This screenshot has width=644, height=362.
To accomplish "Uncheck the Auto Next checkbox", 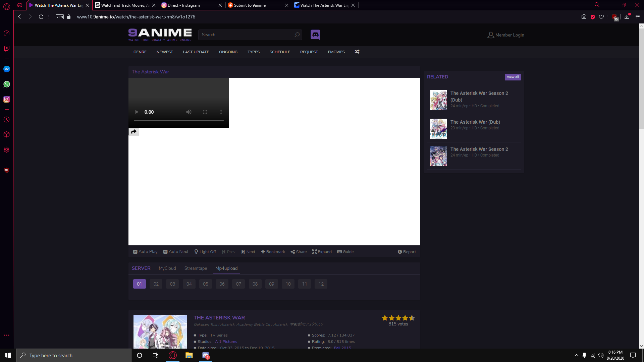I will [x=165, y=252].
